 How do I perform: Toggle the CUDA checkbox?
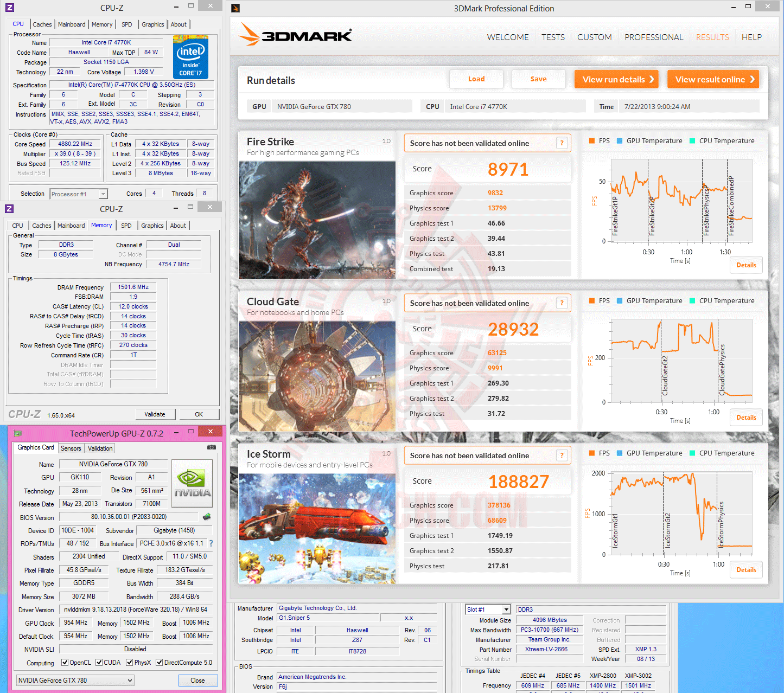click(x=99, y=663)
